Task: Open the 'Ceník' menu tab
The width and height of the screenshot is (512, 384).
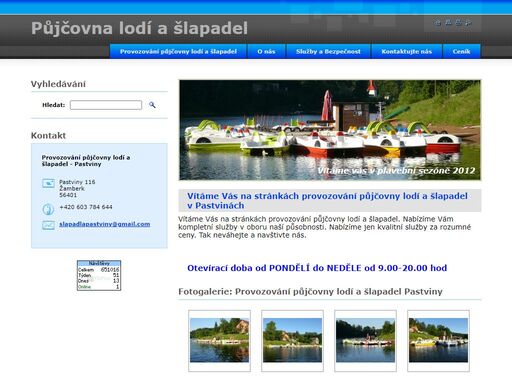Action: click(x=462, y=51)
